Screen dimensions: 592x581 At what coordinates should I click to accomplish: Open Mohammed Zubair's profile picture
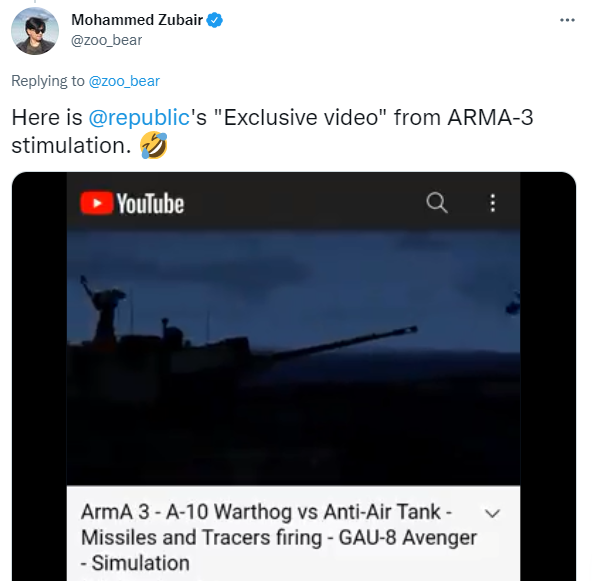(x=35, y=31)
